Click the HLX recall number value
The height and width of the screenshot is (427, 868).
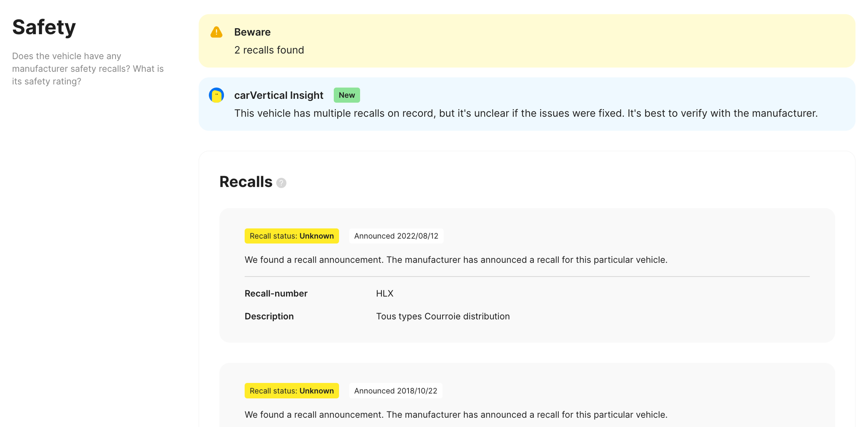coord(384,293)
